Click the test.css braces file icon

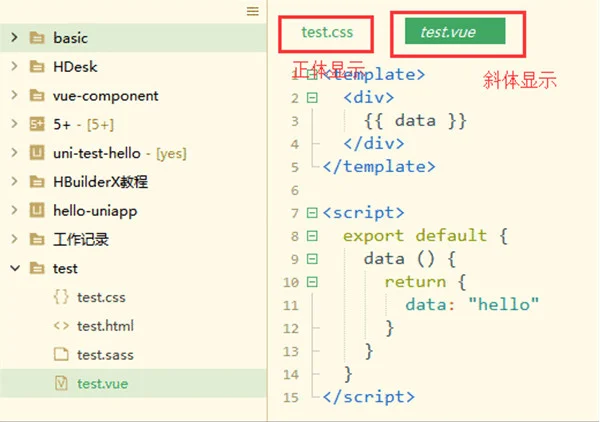coord(61,297)
